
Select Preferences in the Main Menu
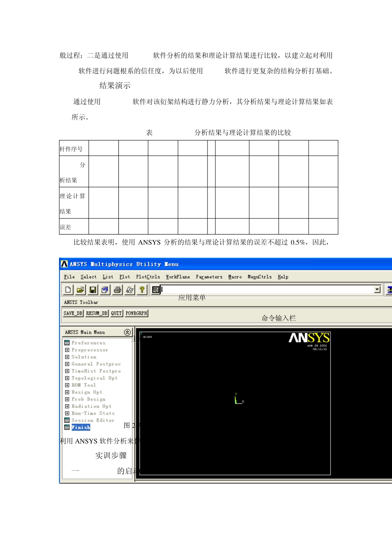88,343
